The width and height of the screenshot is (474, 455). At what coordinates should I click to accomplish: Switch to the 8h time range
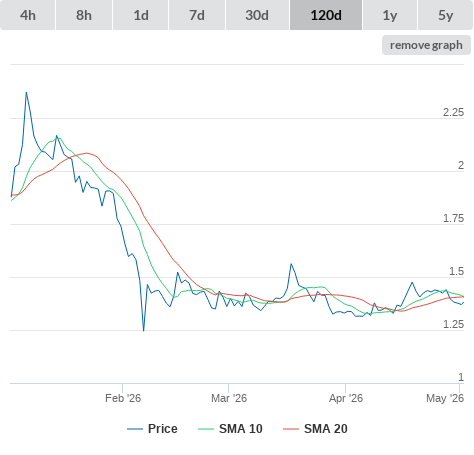[84, 15]
